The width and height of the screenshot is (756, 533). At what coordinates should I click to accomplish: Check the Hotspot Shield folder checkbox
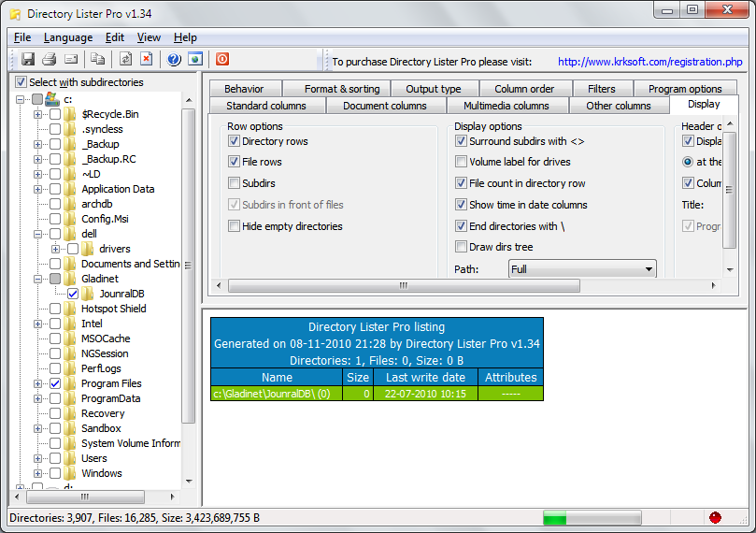[55, 309]
